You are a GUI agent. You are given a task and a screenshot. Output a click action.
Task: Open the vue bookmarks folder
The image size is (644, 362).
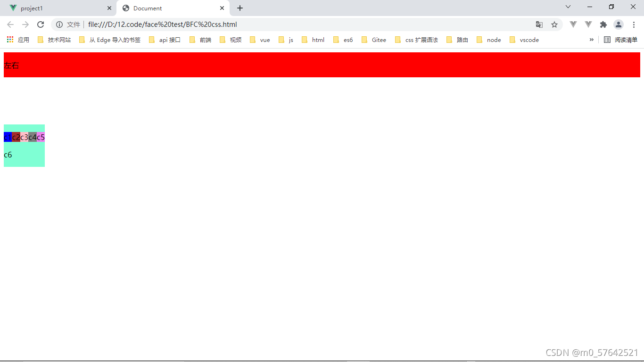[x=264, y=40]
